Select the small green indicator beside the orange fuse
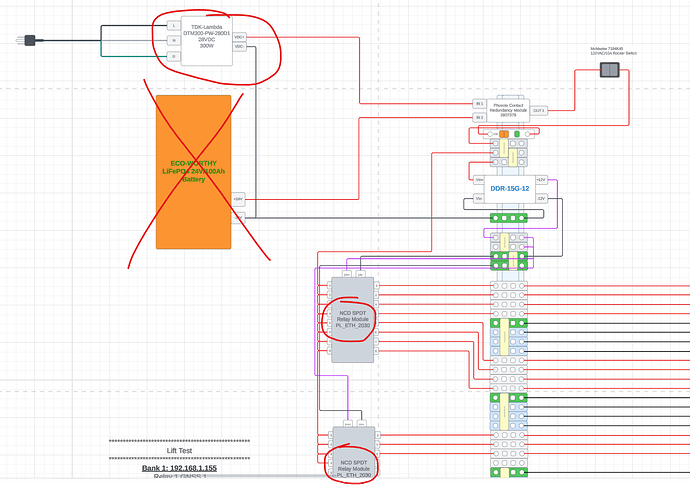Screen dimensions: 690x485 click(x=517, y=134)
